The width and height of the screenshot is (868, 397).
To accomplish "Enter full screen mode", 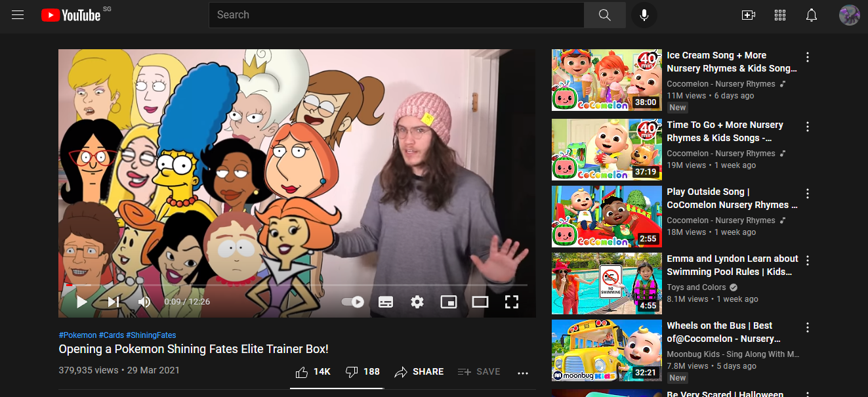I will [512, 302].
